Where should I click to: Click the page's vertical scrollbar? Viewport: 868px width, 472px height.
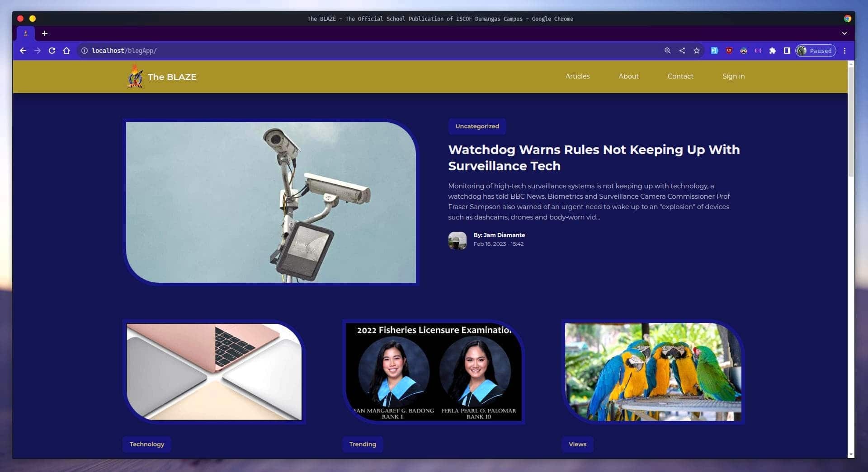pyautogui.click(x=851, y=122)
